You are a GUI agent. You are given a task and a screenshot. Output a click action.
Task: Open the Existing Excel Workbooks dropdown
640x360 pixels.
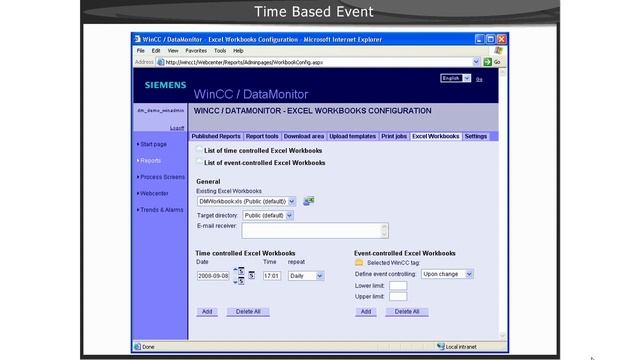[x=291, y=201]
